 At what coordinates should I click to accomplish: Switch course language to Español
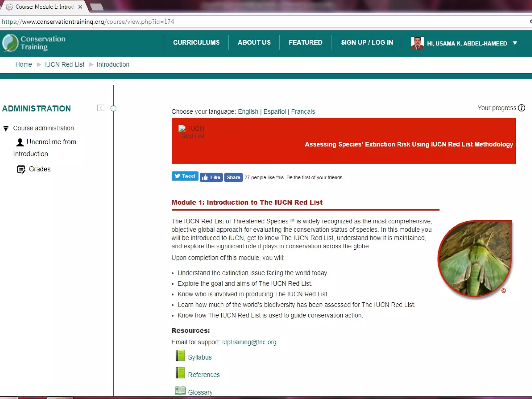(x=275, y=112)
